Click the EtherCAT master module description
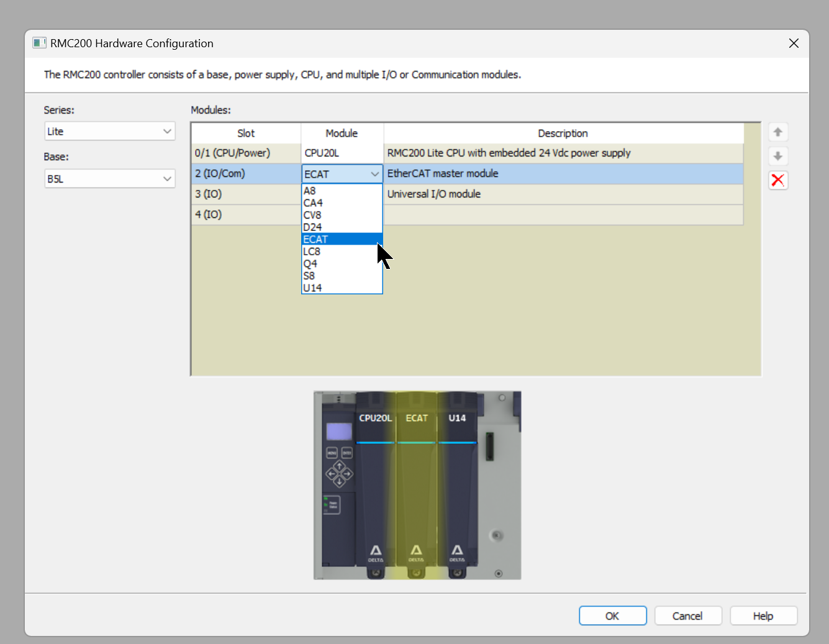Screen dimensions: 829x644 563,174
